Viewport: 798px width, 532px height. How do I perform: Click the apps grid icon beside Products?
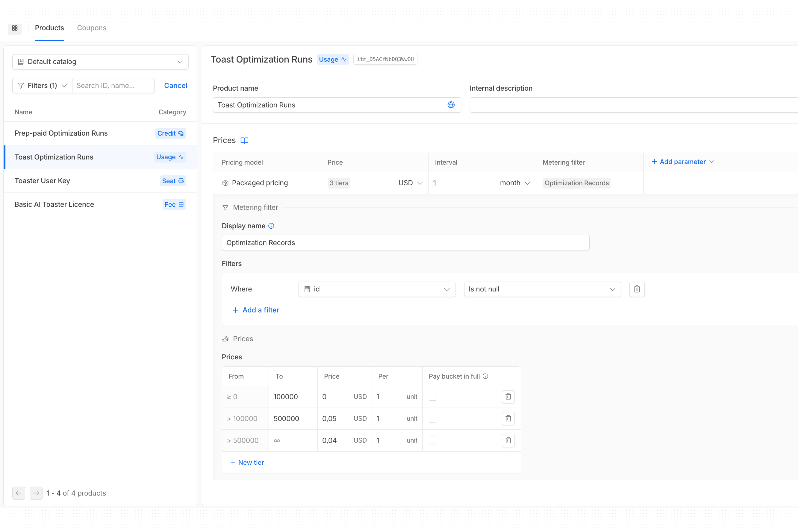click(x=15, y=28)
